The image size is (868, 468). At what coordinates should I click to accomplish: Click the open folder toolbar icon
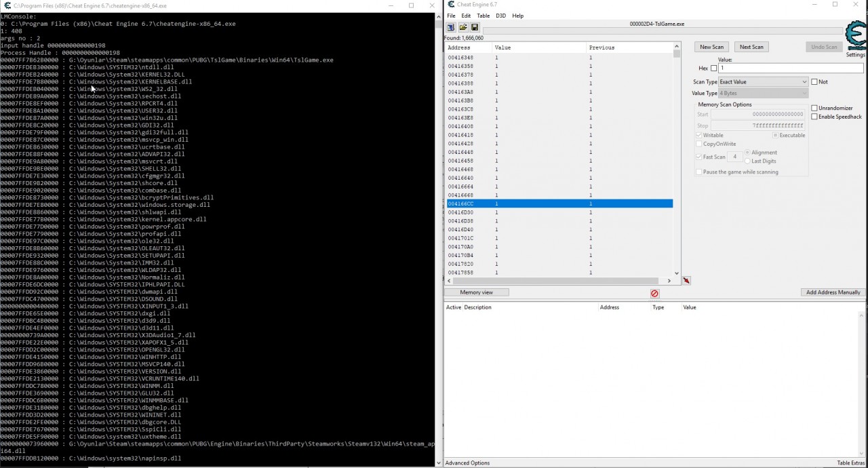pyautogui.click(x=463, y=27)
